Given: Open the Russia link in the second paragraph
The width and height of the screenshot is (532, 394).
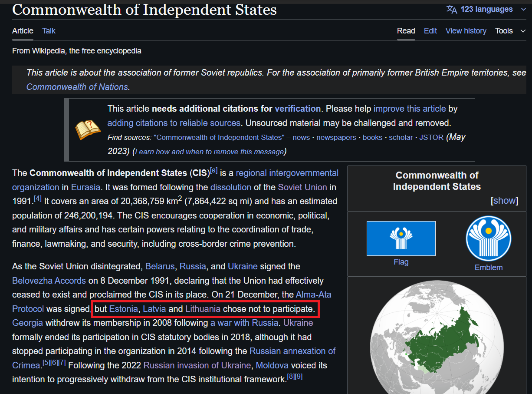Looking at the screenshot, I should 193,266.
